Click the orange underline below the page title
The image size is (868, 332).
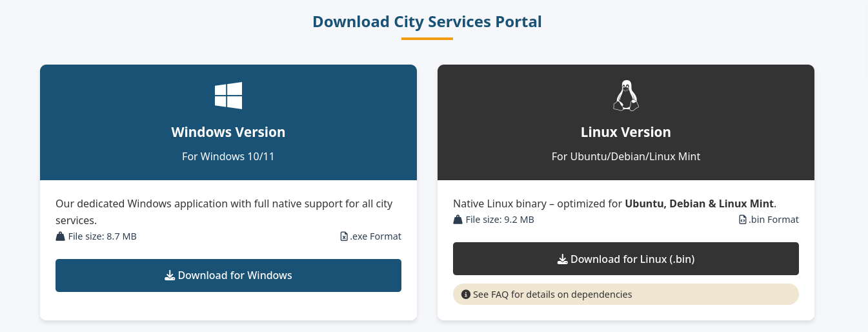point(427,39)
